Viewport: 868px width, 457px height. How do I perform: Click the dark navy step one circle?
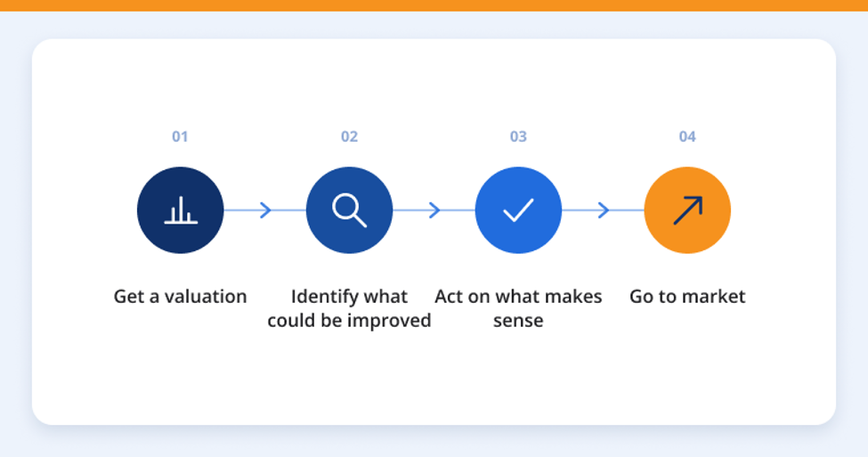click(181, 210)
